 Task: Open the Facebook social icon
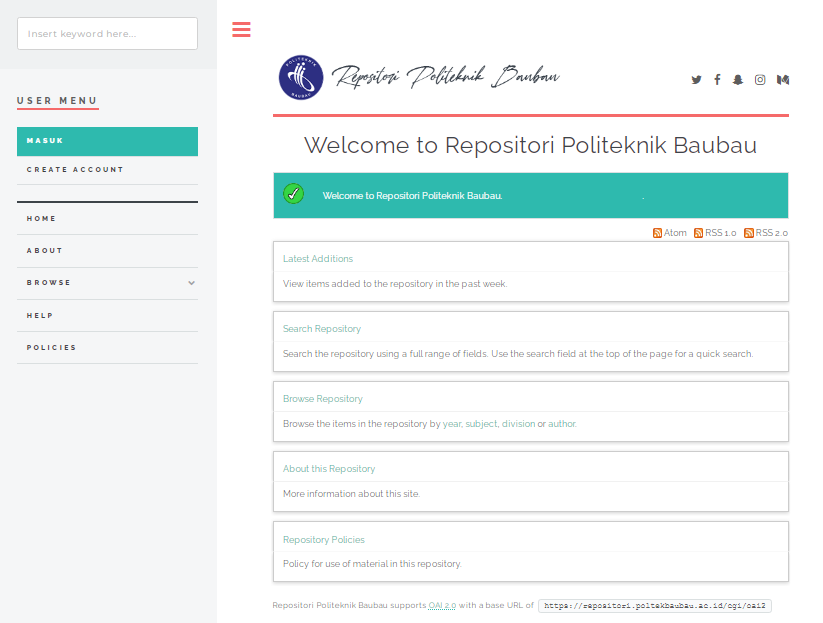click(x=717, y=80)
